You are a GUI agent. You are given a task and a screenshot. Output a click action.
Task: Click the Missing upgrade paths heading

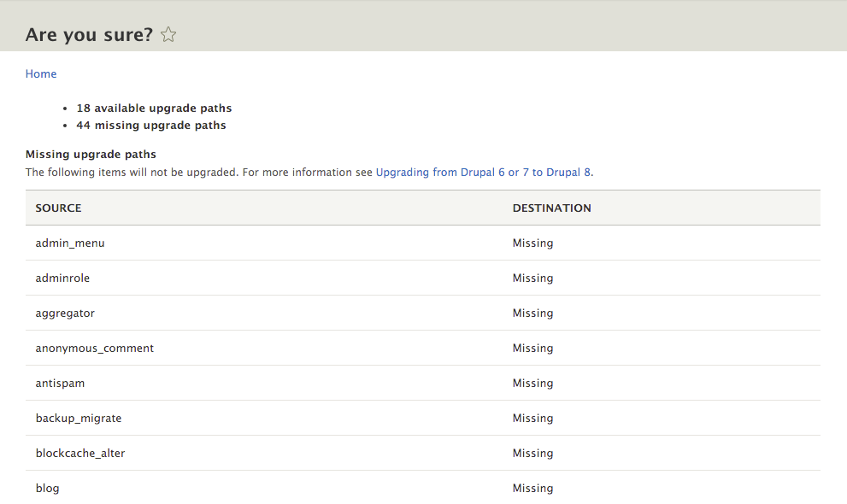pyautogui.click(x=91, y=155)
